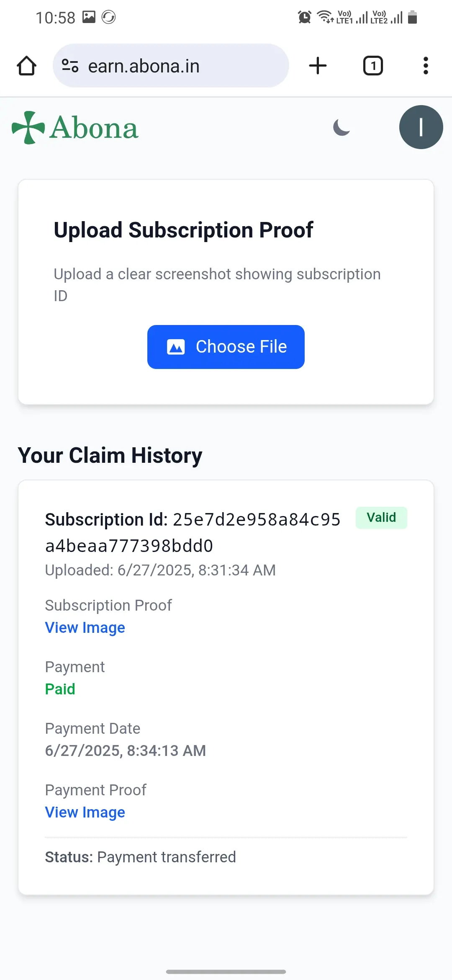Tap the gallery notification icon
Screen dimensions: 452x980
[x=89, y=17]
